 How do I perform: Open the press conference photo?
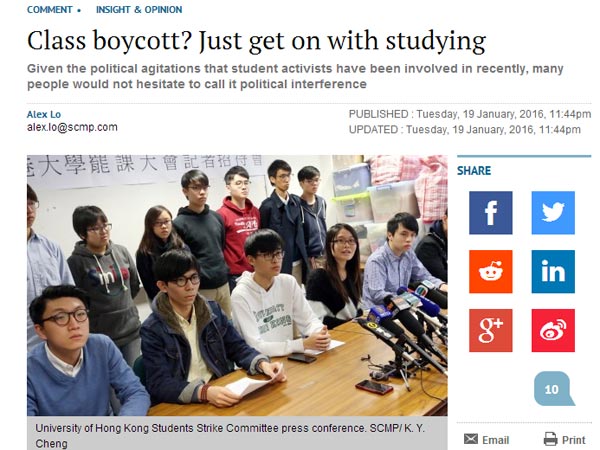pos(237,285)
